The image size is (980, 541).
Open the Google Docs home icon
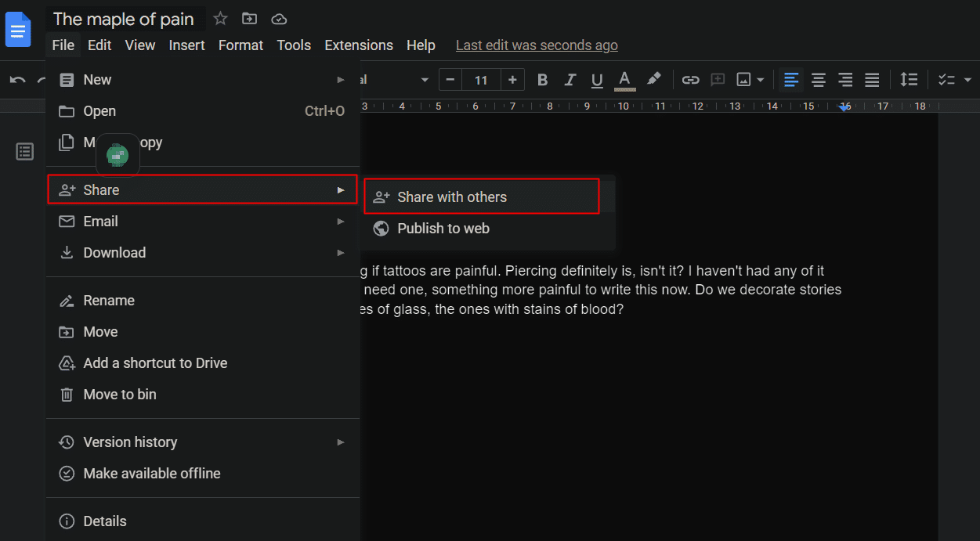click(18, 31)
